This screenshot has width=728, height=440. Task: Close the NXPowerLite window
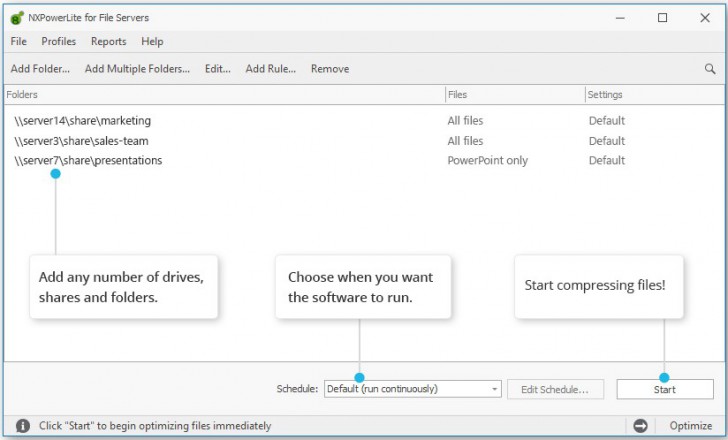[x=705, y=18]
